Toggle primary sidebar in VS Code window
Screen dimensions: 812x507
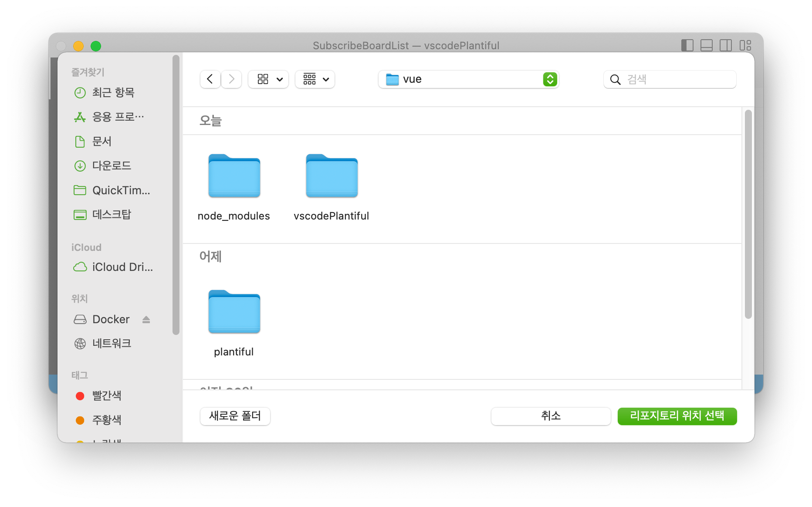coord(687,45)
